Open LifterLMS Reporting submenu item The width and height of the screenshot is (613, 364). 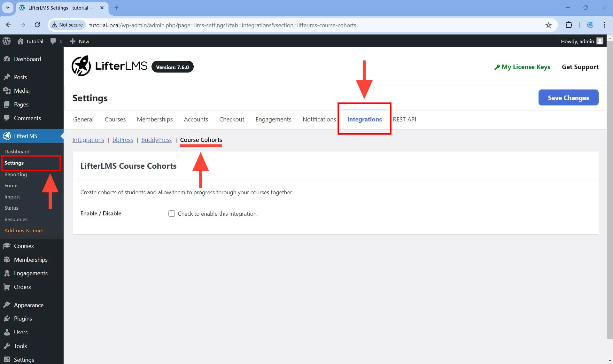pos(16,174)
